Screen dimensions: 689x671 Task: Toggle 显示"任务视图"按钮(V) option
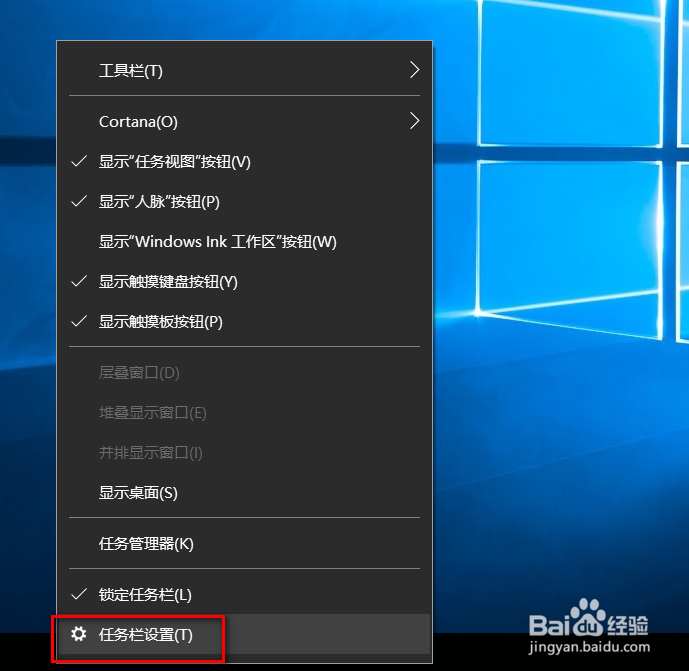(x=244, y=162)
